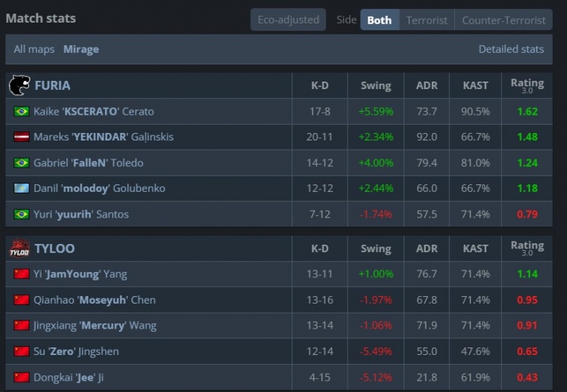Click the TYLOO team logo
The image size is (567, 392).
tap(19, 248)
